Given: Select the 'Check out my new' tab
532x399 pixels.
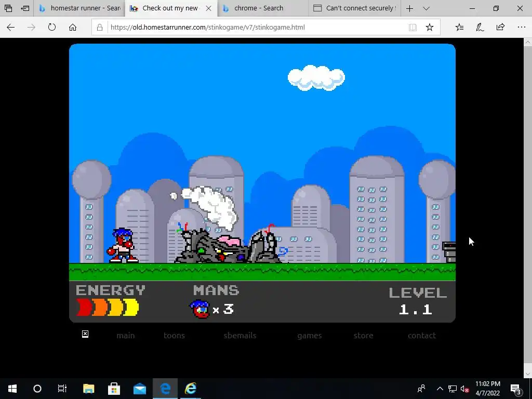Looking at the screenshot, I should click(x=165, y=8).
